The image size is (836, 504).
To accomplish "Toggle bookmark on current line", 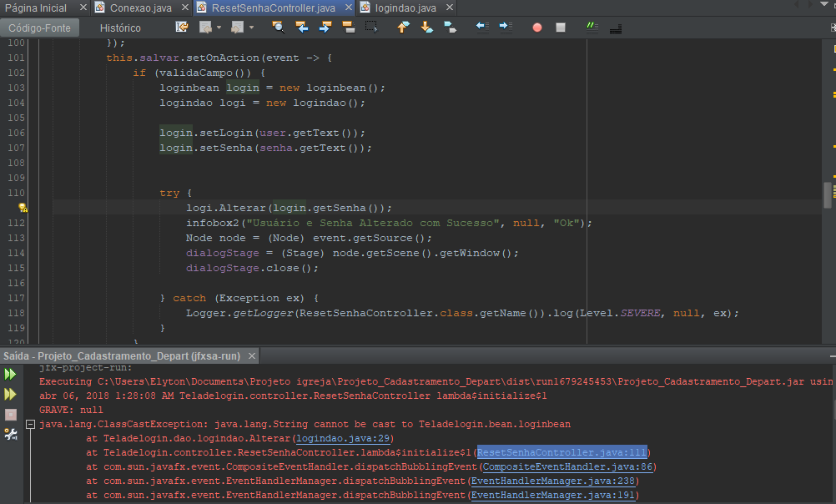I will 451,28.
